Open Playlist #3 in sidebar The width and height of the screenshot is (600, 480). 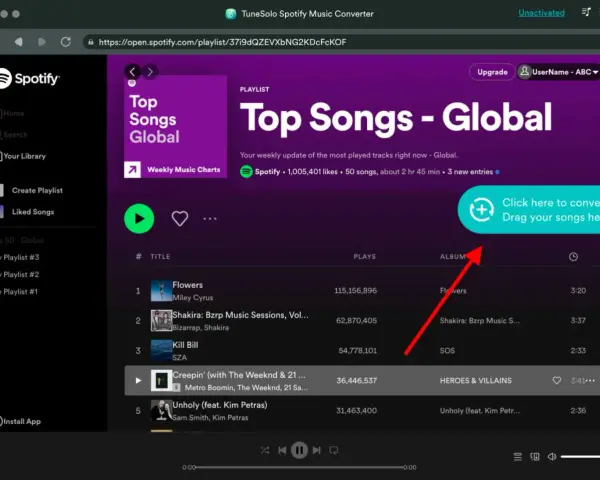point(20,257)
